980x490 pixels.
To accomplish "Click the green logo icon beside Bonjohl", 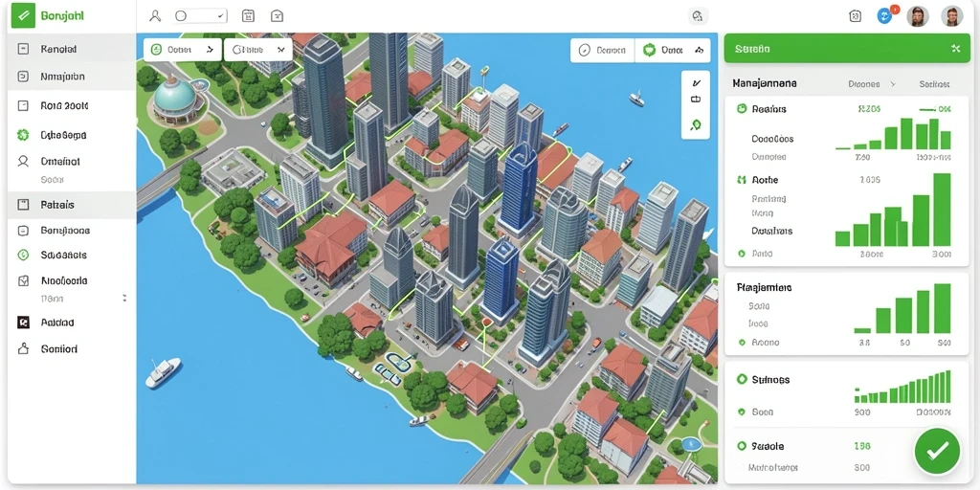I will 23,15.
